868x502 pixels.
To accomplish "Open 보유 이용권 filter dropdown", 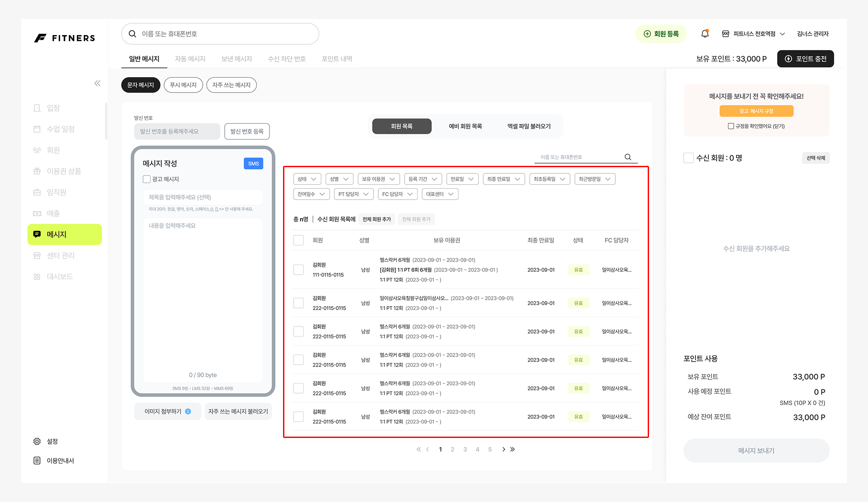I will click(378, 179).
